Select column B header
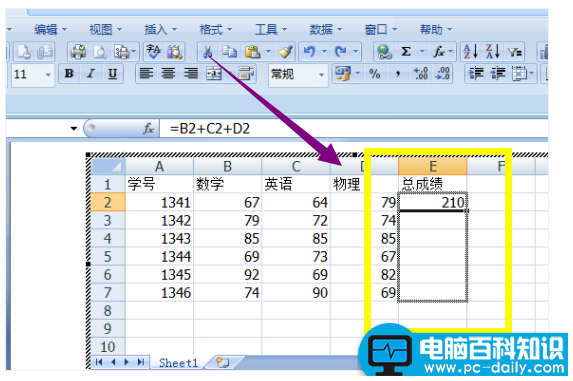This screenshot has height=381, width=573. click(x=228, y=167)
